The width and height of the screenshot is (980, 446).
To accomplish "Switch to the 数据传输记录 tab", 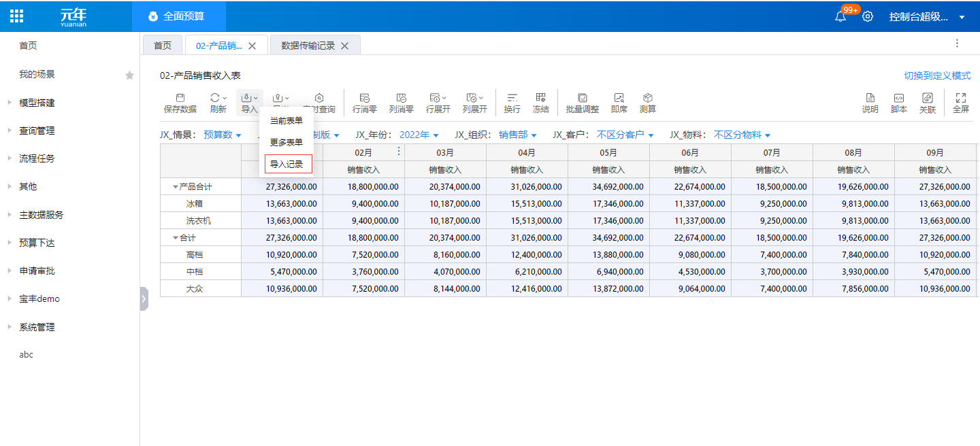I will 308,46.
